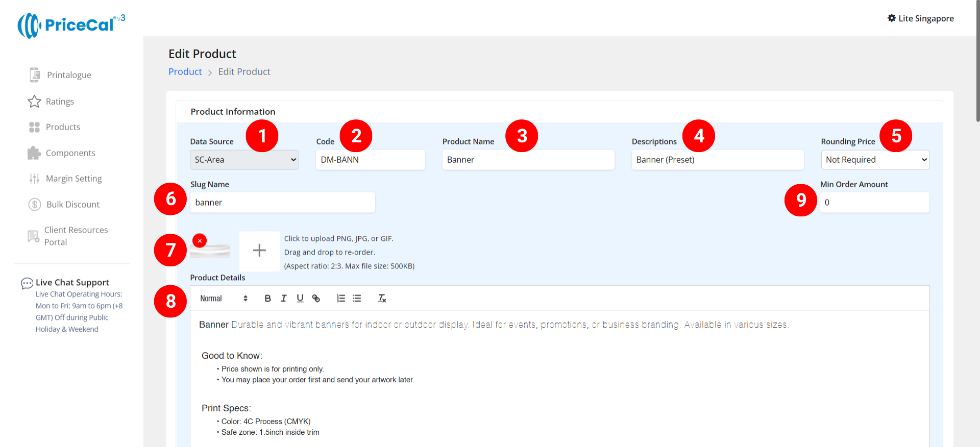Image resolution: width=980 pixels, height=447 pixels.
Task: Open Printalogue in the sidebar
Action: click(x=69, y=75)
